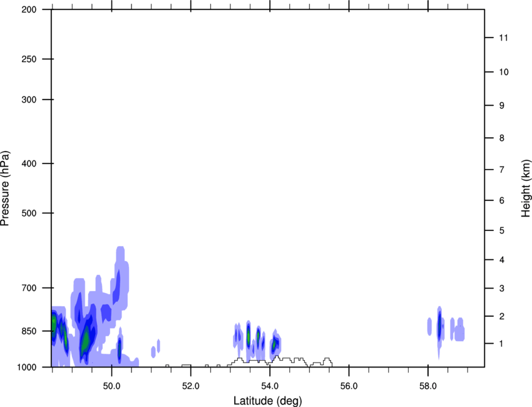Click latitude tick label 56.0
The image size is (532, 407).
[x=349, y=386]
